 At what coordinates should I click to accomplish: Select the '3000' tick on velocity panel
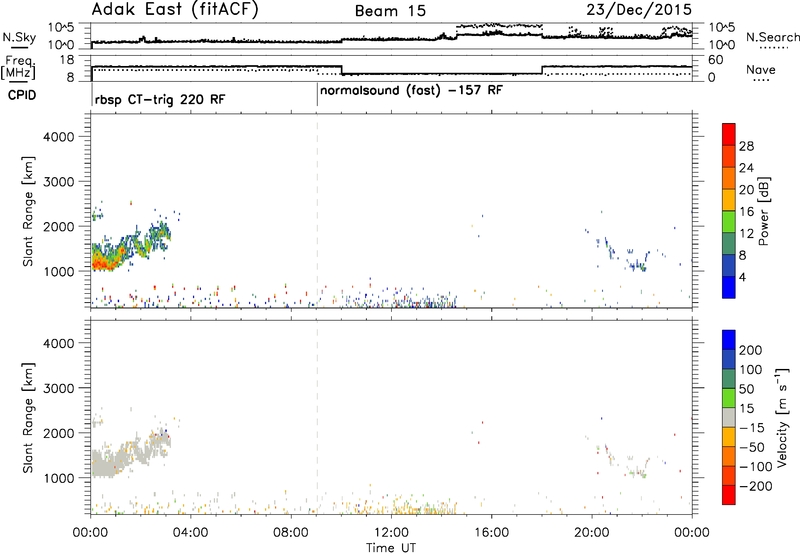tap(59, 388)
